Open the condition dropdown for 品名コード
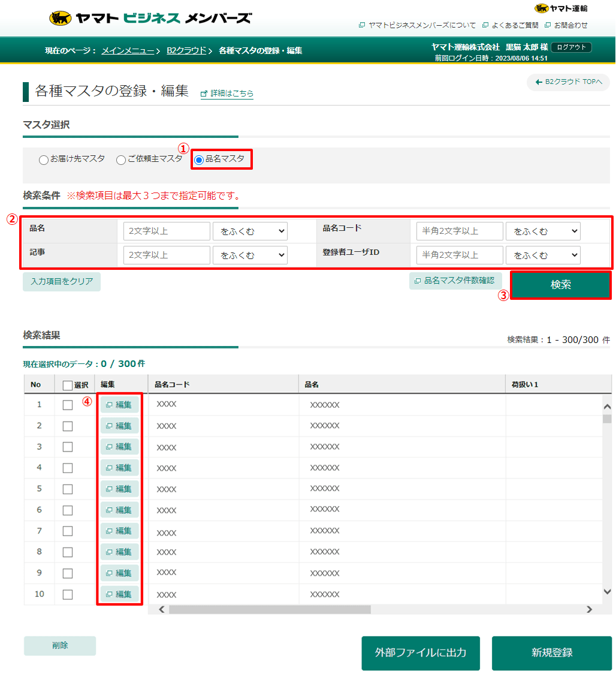 (x=543, y=231)
